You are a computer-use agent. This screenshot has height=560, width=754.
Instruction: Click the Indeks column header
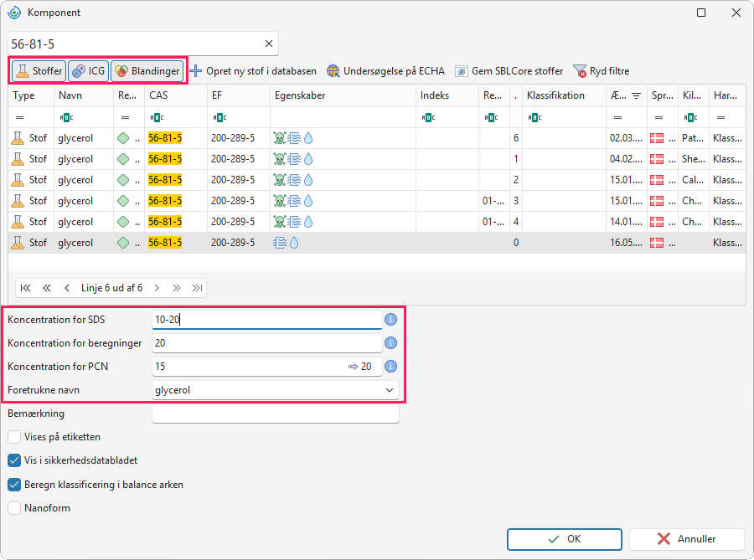pyautogui.click(x=447, y=95)
